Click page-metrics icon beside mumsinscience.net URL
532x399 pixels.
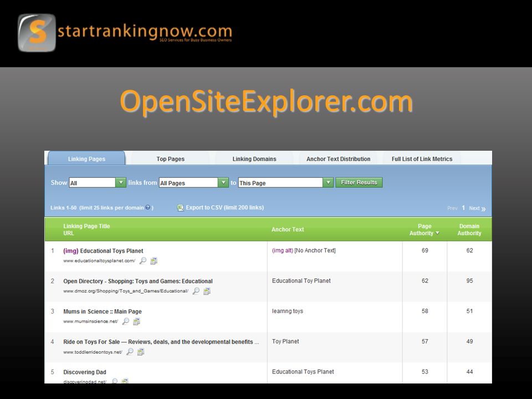[136, 321]
